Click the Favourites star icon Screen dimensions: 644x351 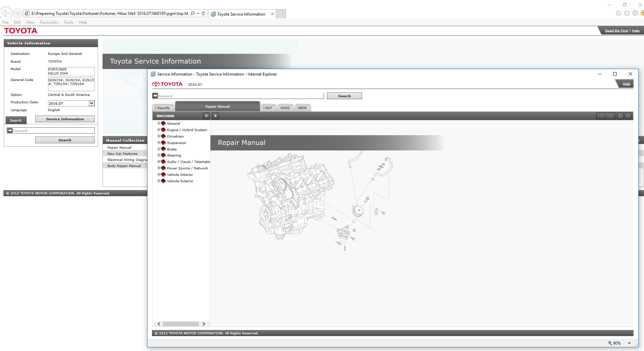click(x=627, y=13)
